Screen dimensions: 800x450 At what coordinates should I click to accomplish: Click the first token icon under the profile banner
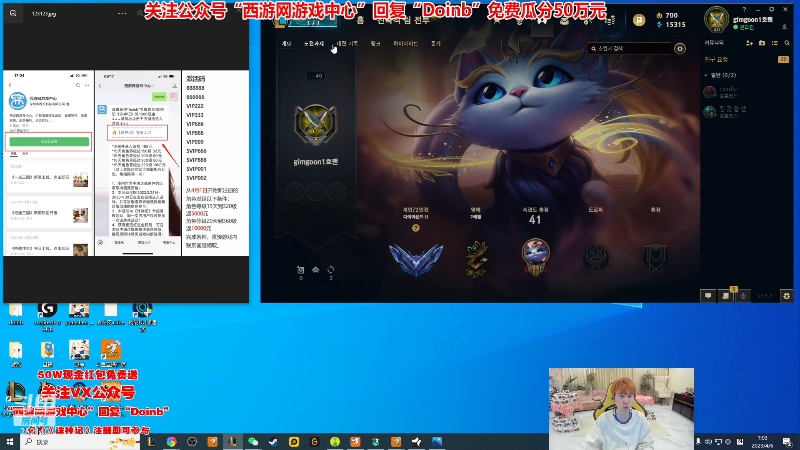click(x=301, y=270)
